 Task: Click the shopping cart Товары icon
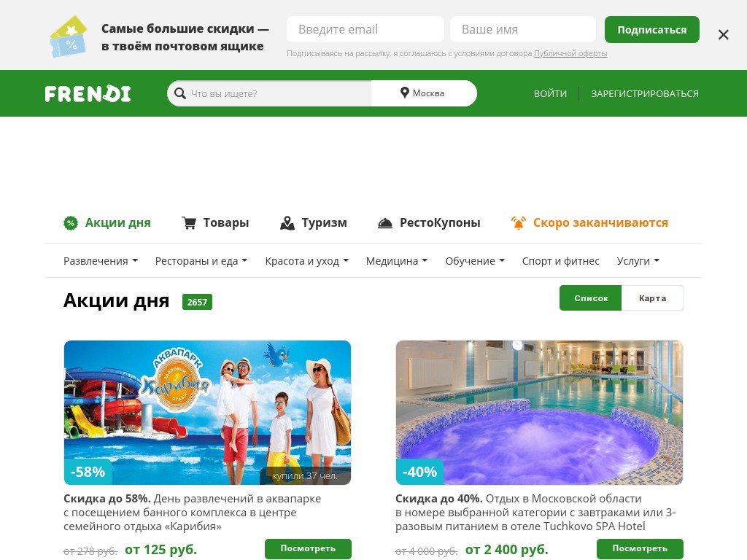pyautogui.click(x=189, y=223)
